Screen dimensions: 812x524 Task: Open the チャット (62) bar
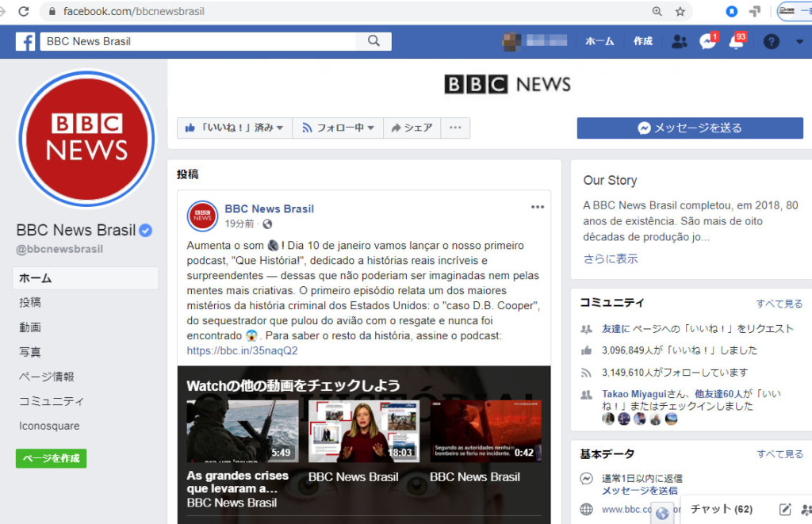pos(722,509)
